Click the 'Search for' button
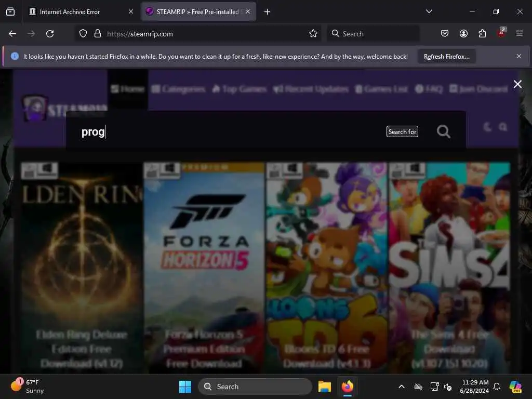 point(402,131)
